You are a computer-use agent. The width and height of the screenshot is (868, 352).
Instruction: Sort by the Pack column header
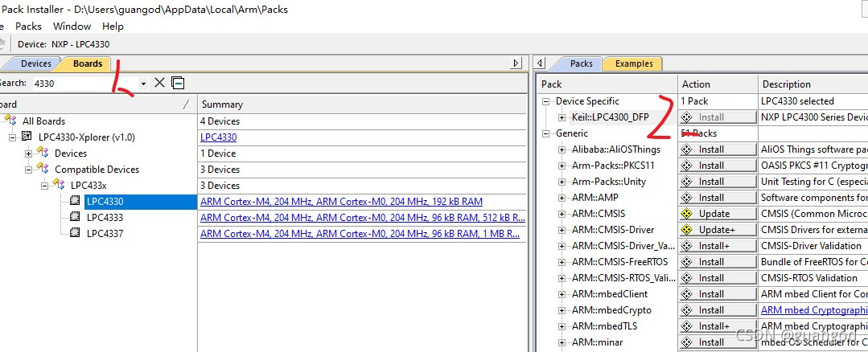607,84
